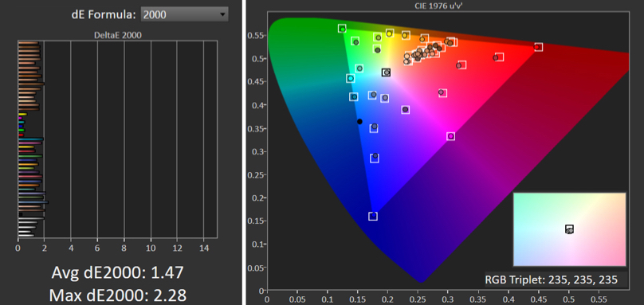Select the small black bar in DeltaE chart

pos(21,214)
